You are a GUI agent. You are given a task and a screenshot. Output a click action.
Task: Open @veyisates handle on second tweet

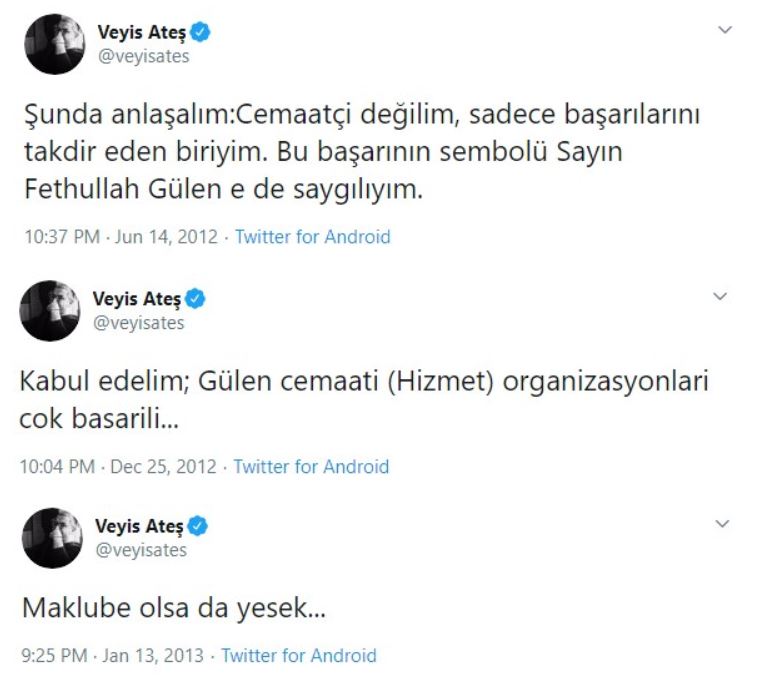[139, 323]
